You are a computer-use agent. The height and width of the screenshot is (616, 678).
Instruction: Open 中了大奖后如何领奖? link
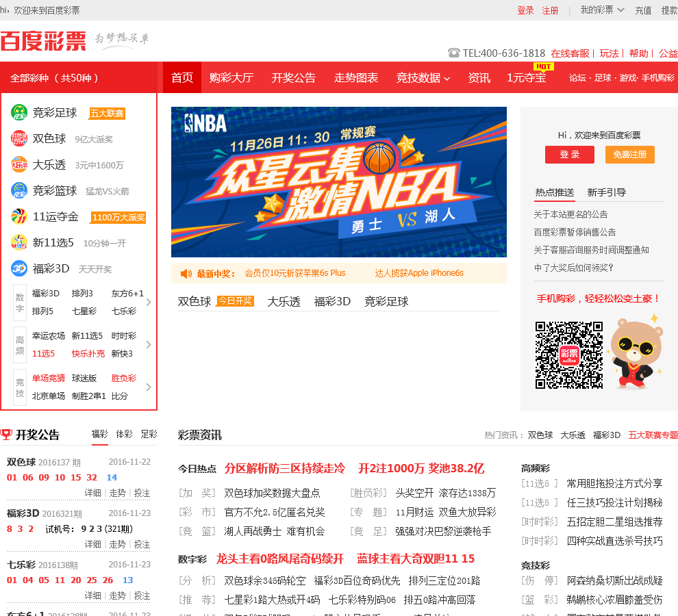coord(573,268)
